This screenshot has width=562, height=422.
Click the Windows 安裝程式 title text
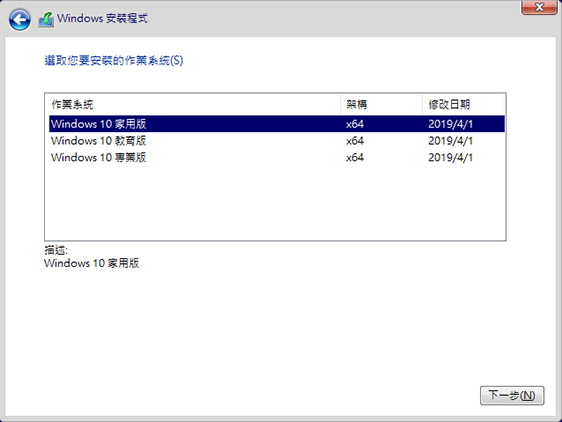tap(102, 18)
